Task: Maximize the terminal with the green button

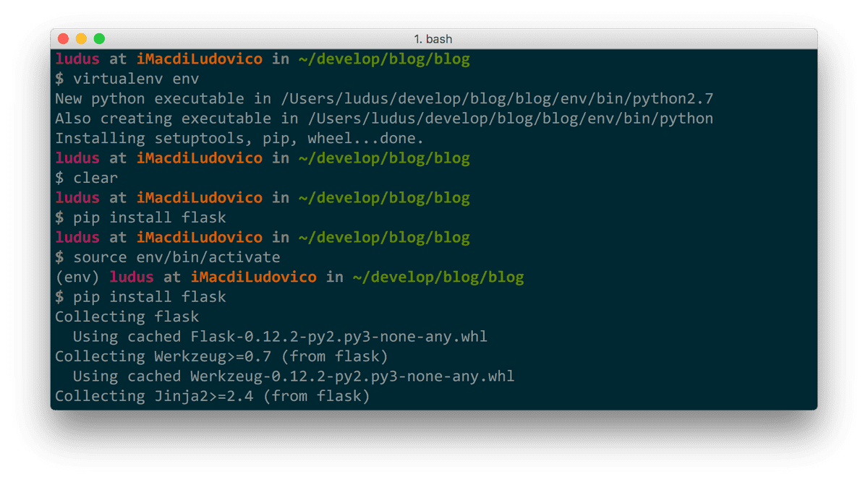Action: [99, 39]
